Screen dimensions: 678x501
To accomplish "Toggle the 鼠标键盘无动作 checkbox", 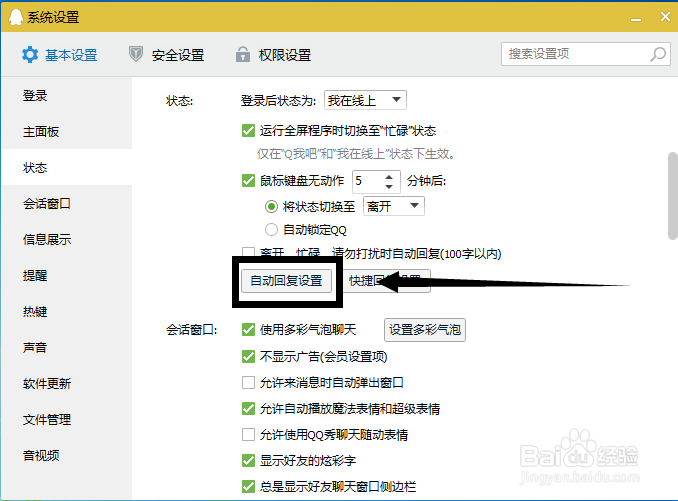I will point(248,180).
